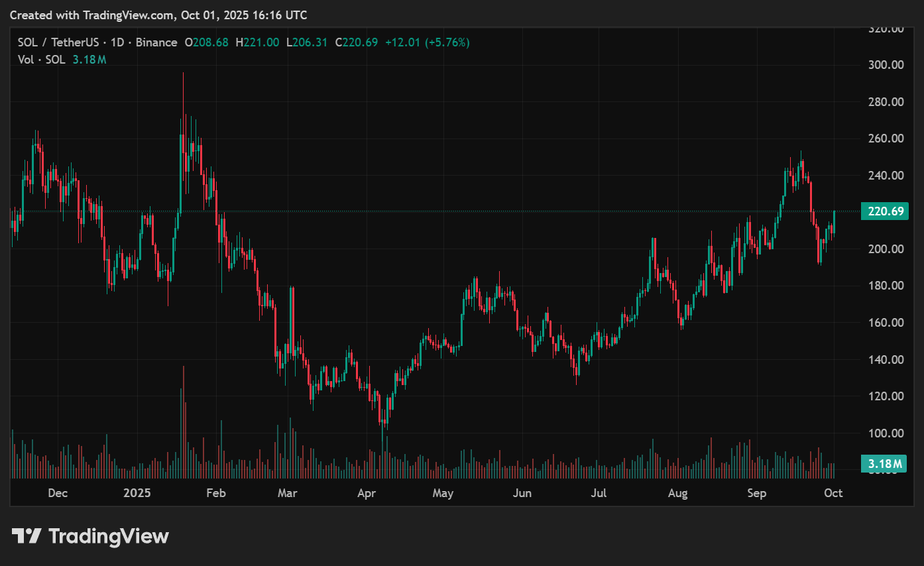Click Sep on the time axis
This screenshot has height=566, width=924.
(756, 493)
